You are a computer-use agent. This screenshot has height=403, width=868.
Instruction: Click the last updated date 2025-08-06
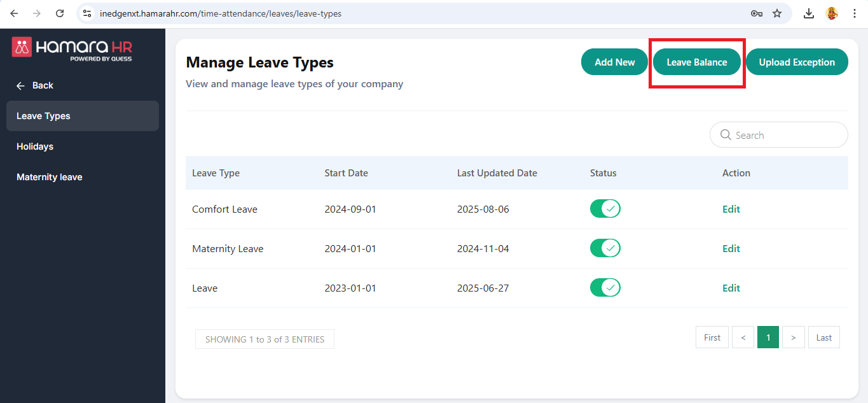click(x=483, y=209)
